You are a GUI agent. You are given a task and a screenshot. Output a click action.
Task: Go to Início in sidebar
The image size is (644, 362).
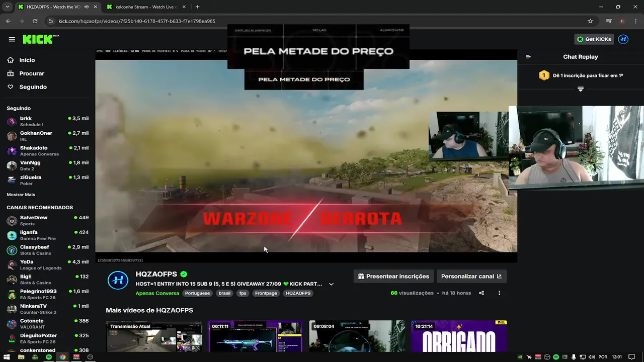tap(27, 60)
